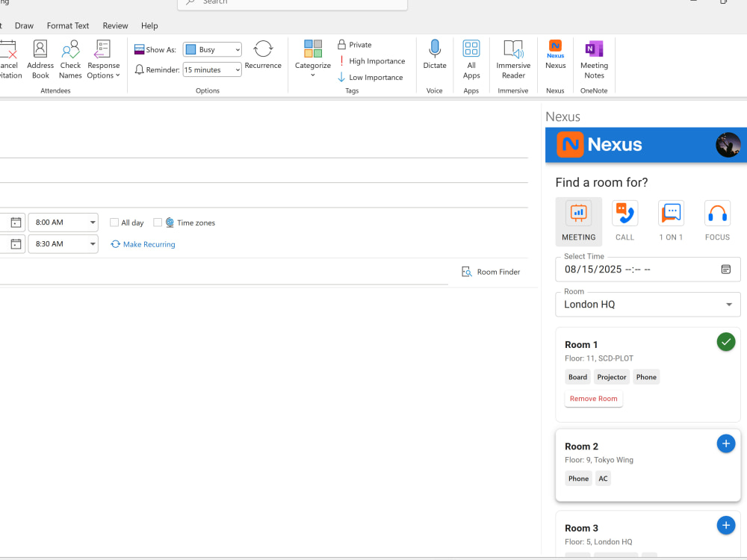Viewport: 747px width, 560px height.
Task: Select the MEETING room type
Action: [578, 222]
